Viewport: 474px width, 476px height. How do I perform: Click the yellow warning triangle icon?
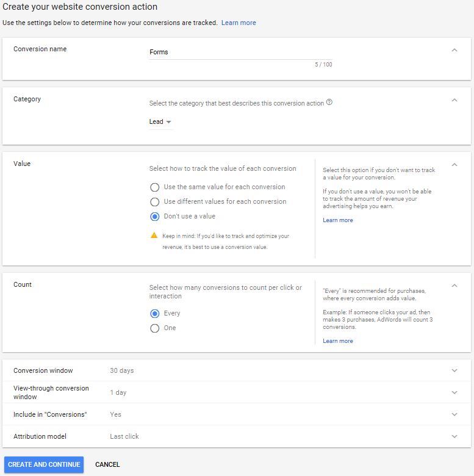154,236
